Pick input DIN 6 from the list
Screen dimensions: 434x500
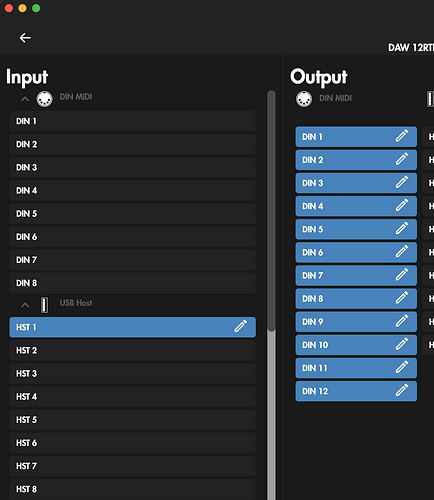coord(133,237)
